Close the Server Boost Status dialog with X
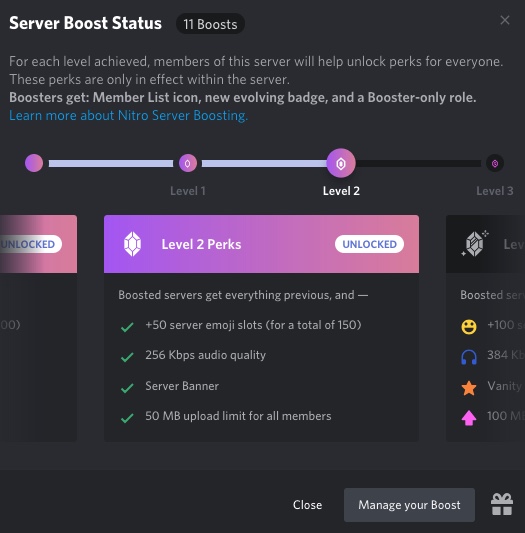Screen dimensions: 525x533 pos(505,20)
